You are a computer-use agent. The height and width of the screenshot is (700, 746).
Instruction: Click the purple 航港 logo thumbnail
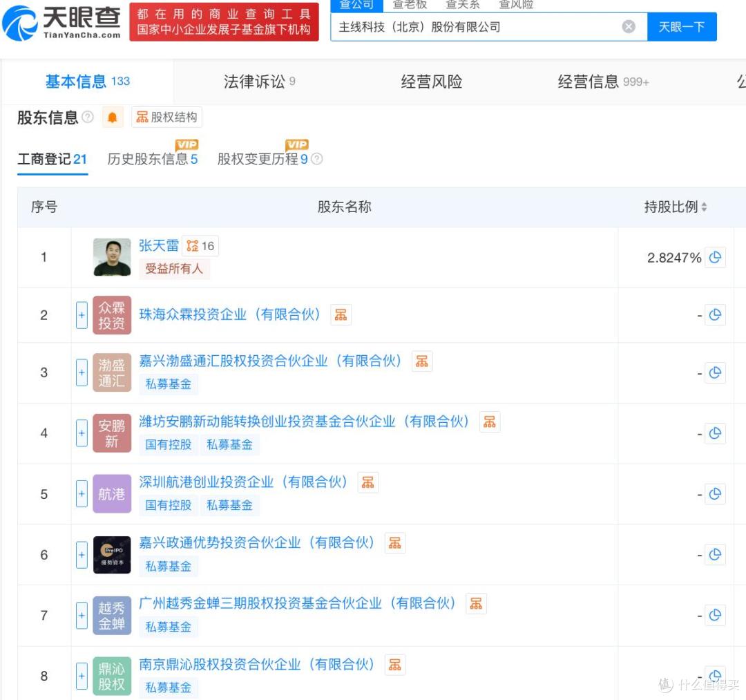tap(112, 494)
